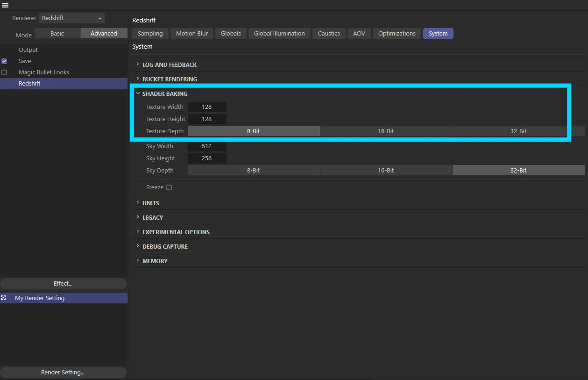
Task: Click the Render Setting... button
Action: click(x=63, y=373)
